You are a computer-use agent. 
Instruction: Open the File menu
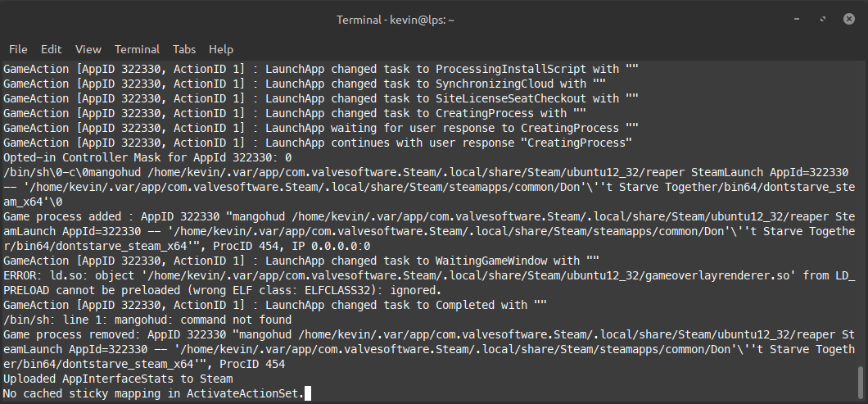coord(18,49)
